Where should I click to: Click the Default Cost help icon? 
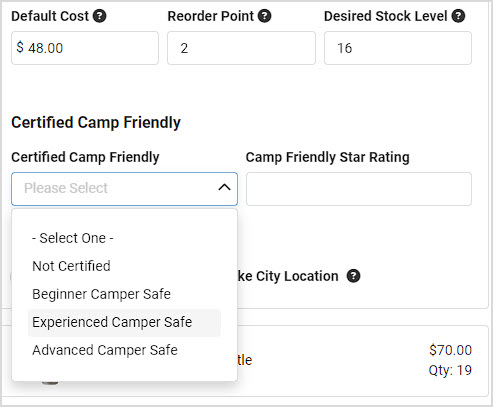point(99,16)
